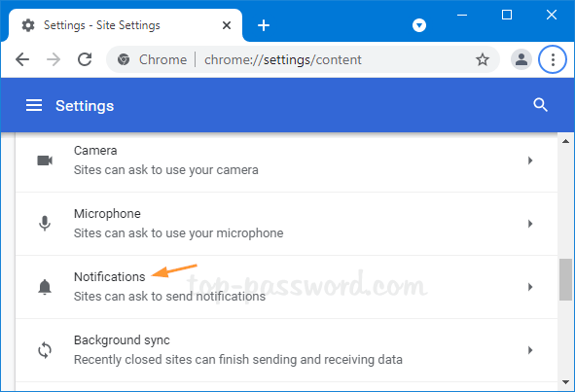Click the Camera icon
The width and height of the screenshot is (575, 392).
(x=45, y=160)
